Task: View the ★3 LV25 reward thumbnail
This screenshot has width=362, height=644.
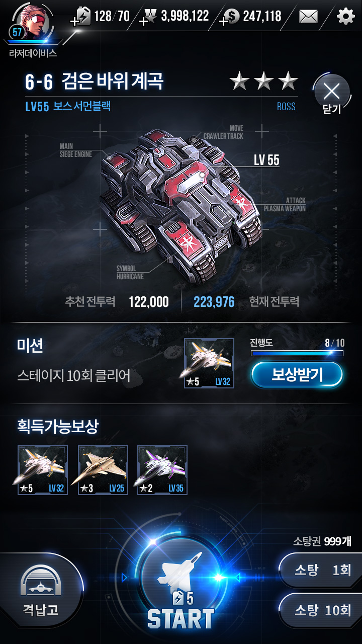Action: click(103, 470)
